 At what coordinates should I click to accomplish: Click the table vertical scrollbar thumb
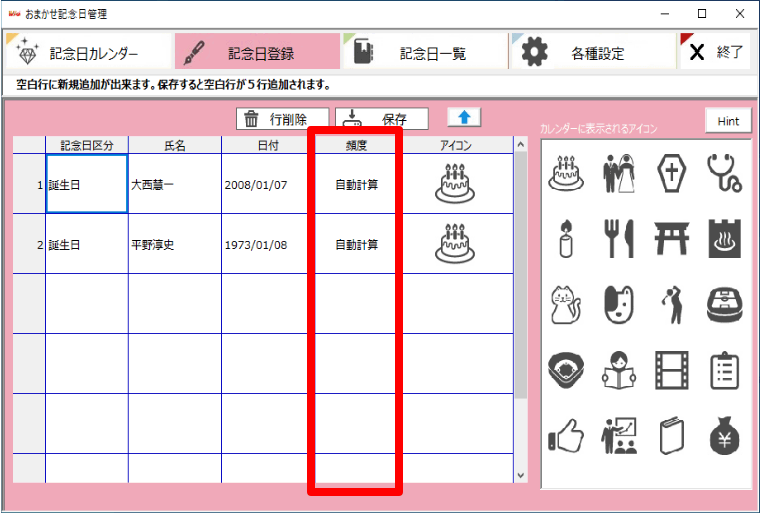click(x=521, y=274)
